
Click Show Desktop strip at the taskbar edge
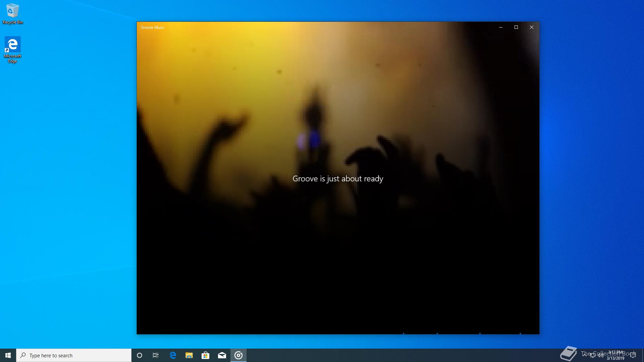coord(643,355)
